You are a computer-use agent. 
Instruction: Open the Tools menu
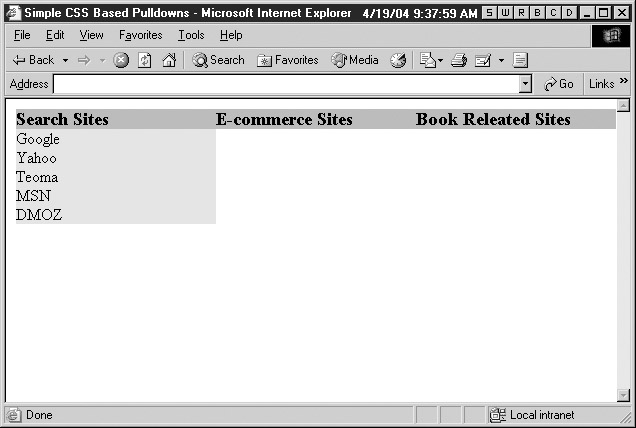tap(191, 35)
